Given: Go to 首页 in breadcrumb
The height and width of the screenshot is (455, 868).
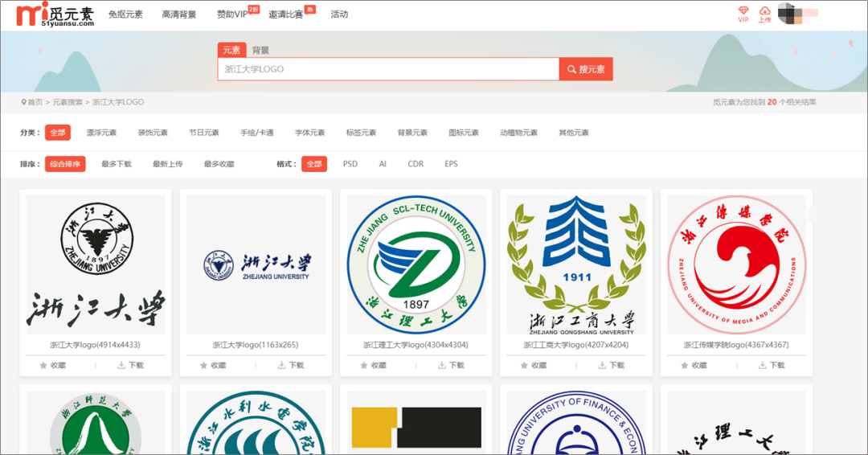Looking at the screenshot, I should pos(35,102).
